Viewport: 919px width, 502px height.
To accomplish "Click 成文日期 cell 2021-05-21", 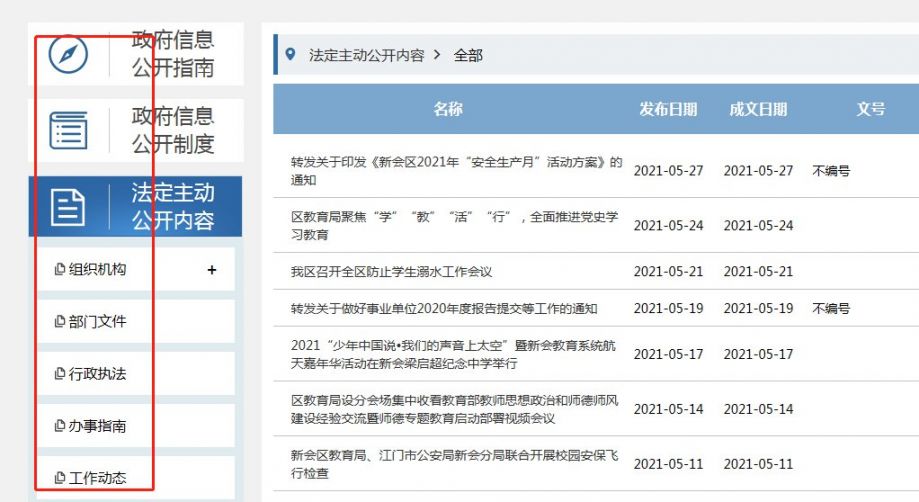I will (x=758, y=271).
